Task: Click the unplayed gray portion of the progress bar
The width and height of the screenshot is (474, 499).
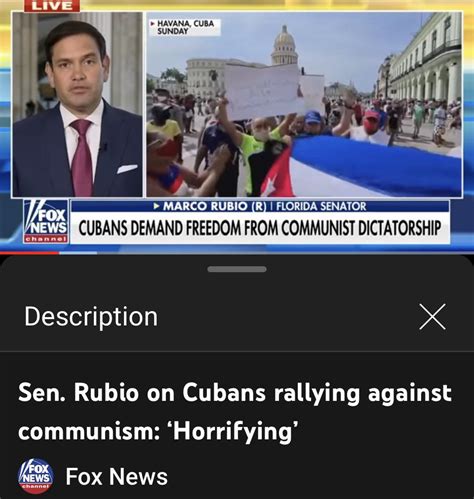Action: [x=267, y=253]
